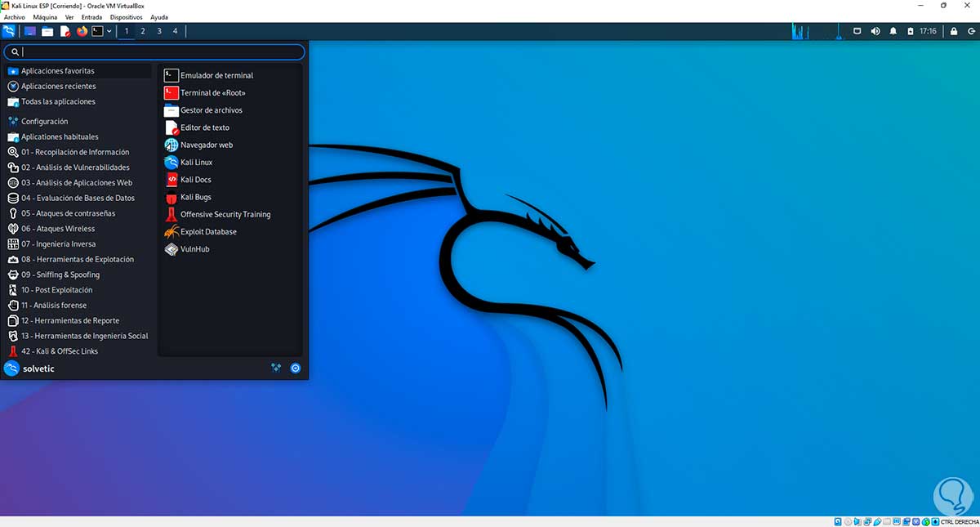The height and width of the screenshot is (527, 980).
Task: Open VulnHub favorite
Action: (x=231, y=249)
